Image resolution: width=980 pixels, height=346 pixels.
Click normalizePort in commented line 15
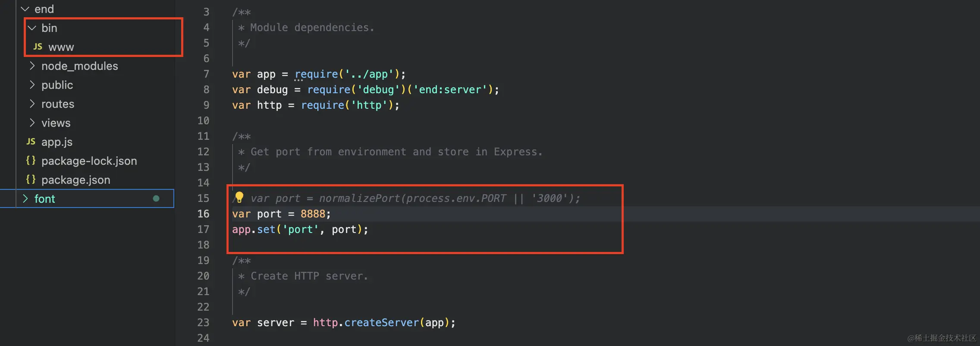tap(360, 198)
